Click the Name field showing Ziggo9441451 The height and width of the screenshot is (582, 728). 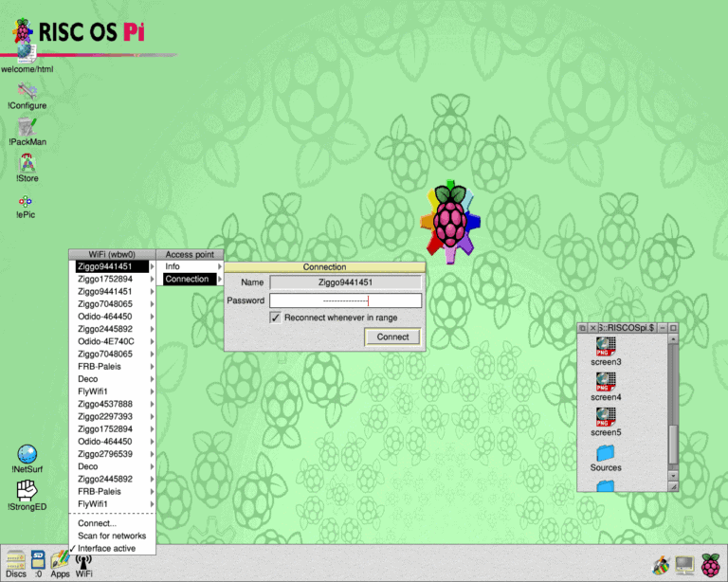tap(346, 282)
